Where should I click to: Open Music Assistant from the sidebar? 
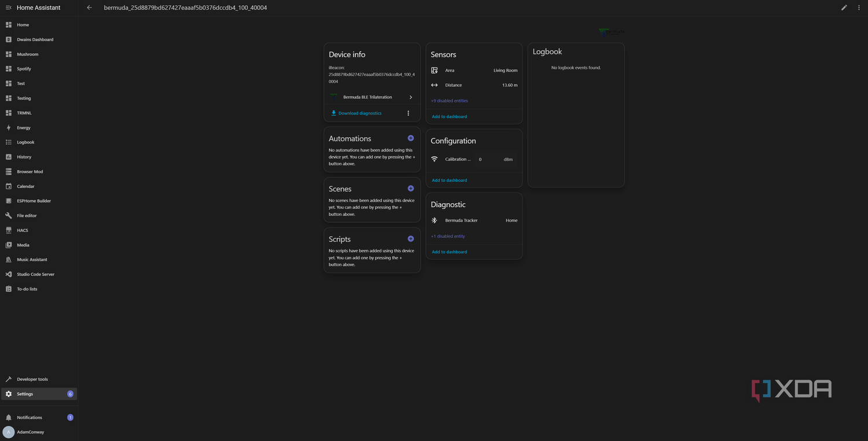point(39,259)
